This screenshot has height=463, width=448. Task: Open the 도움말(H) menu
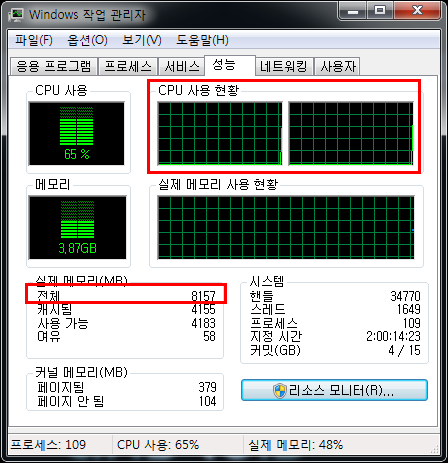202,40
